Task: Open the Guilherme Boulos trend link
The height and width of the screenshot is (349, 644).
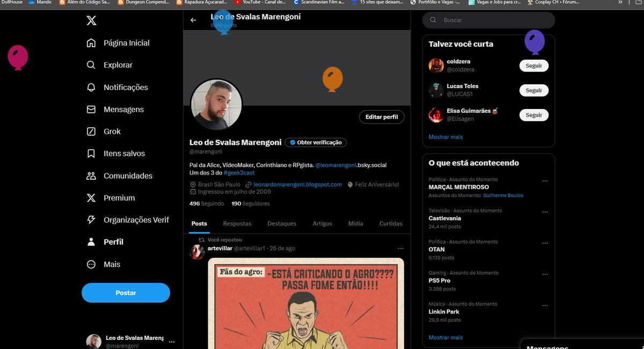Action: (x=503, y=195)
